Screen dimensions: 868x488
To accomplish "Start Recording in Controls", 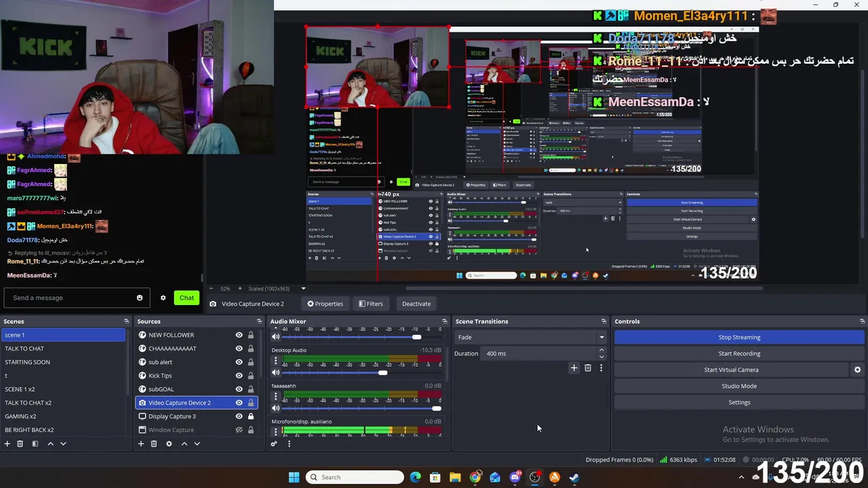I will click(739, 353).
